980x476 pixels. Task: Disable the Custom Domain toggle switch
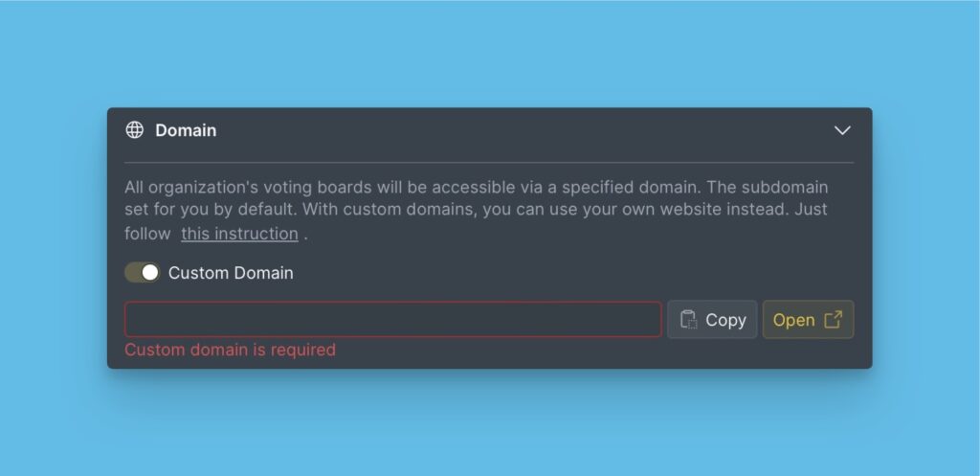click(x=142, y=273)
